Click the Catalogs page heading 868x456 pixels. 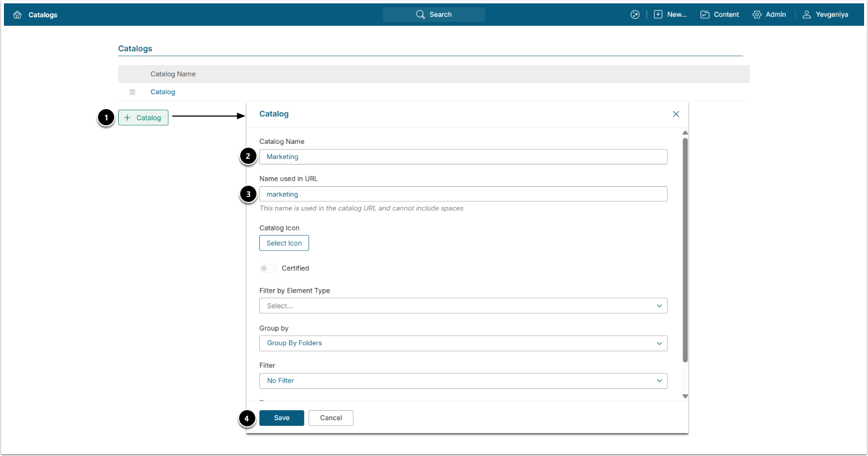click(x=135, y=49)
